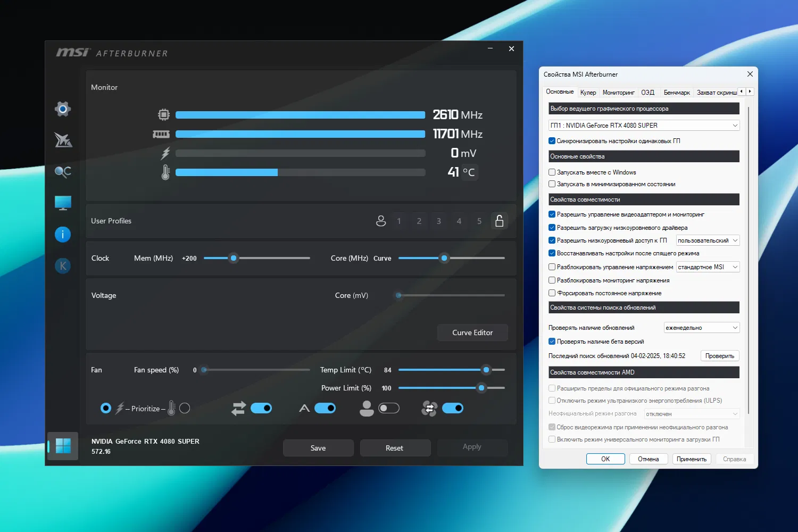The width and height of the screenshot is (798, 532).
Task: Open the OC Scanner icon
Action: click(x=63, y=171)
